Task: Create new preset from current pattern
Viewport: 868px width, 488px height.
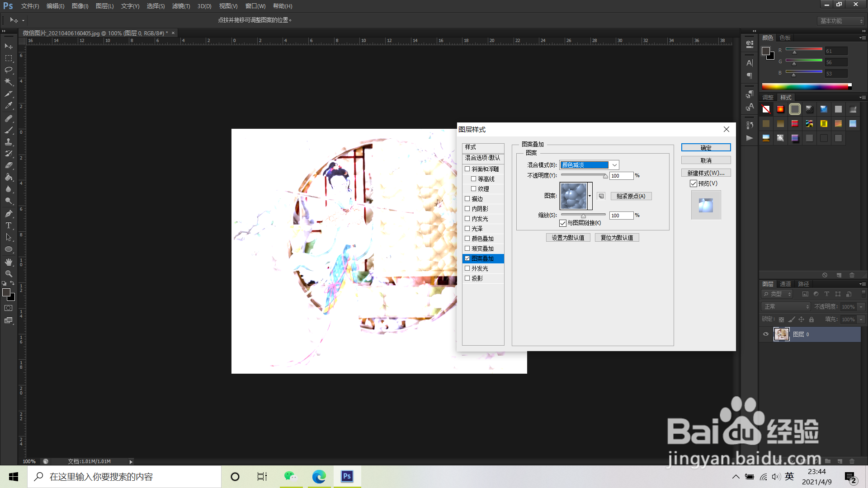Action: [x=601, y=196]
